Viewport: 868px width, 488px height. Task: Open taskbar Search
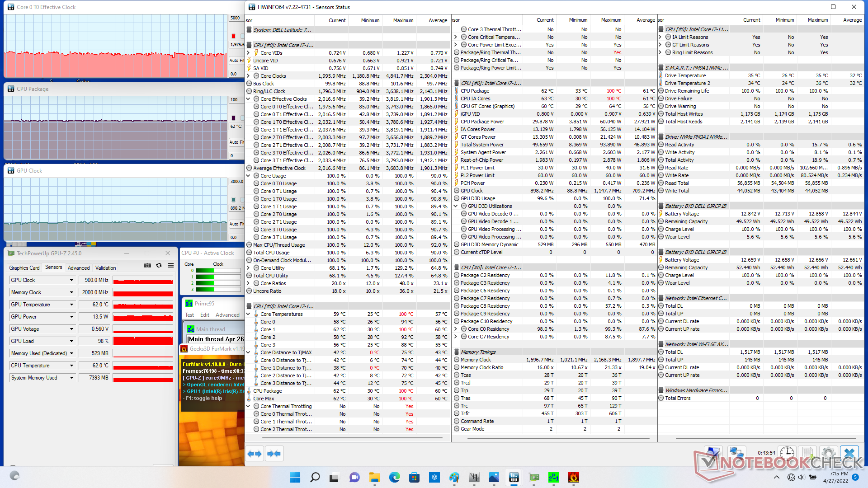pos(315,477)
